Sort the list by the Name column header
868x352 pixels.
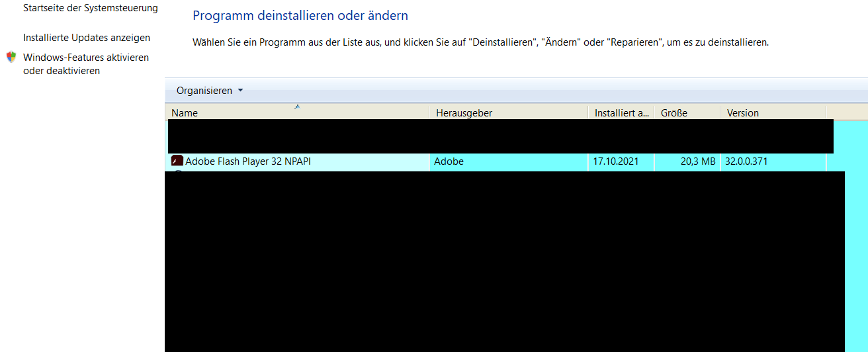[185, 113]
